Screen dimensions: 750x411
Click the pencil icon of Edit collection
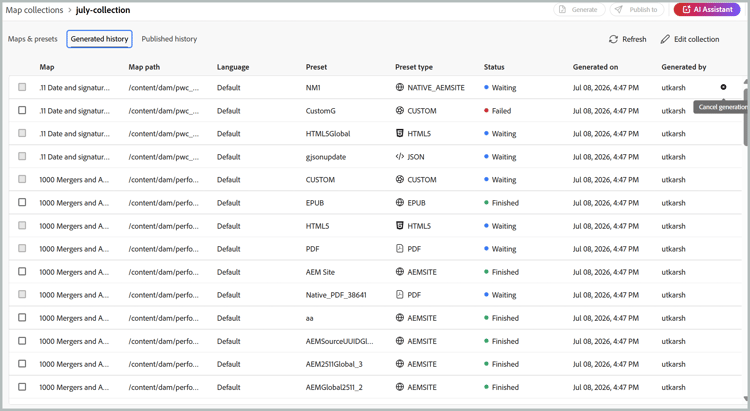click(665, 39)
